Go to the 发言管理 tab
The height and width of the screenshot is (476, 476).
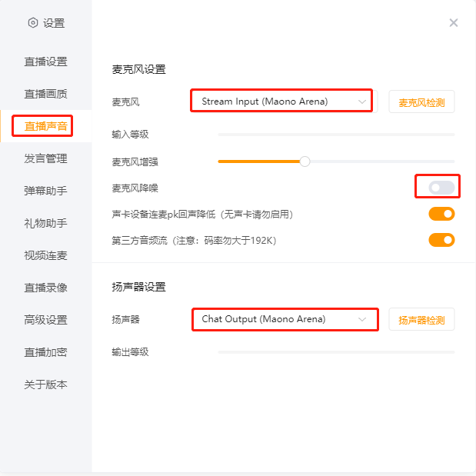point(45,158)
